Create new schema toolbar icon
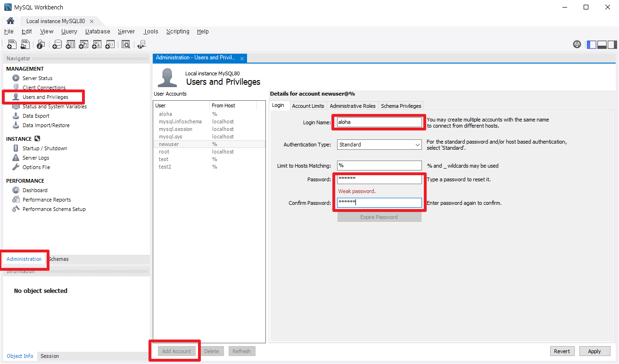 click(57, 44)
